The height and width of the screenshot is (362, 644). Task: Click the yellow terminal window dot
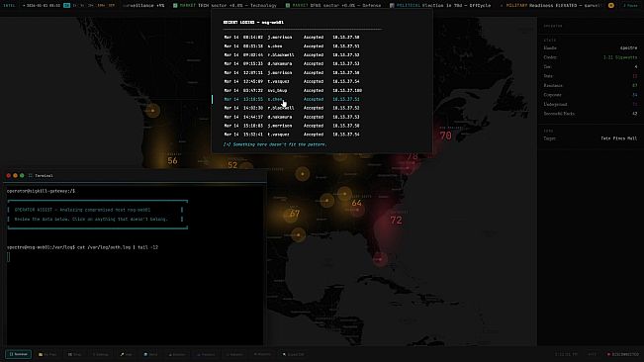[15, 176]
